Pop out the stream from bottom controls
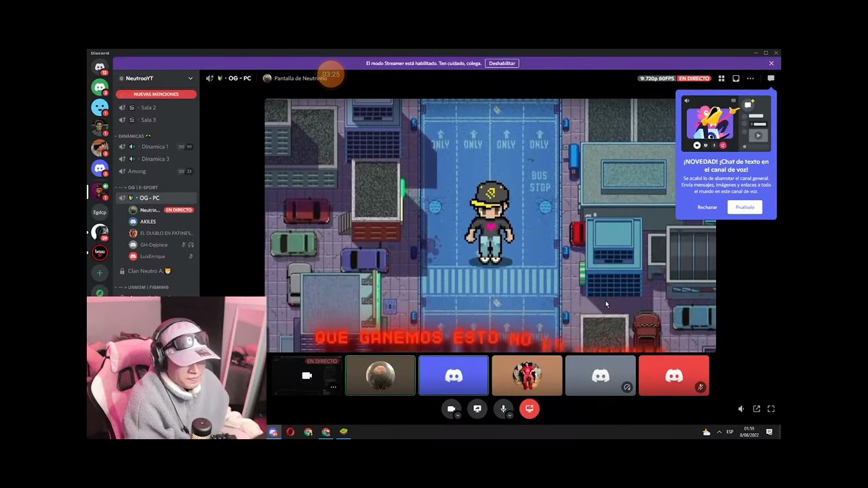The image size is (868, 488). click(756, 409)
